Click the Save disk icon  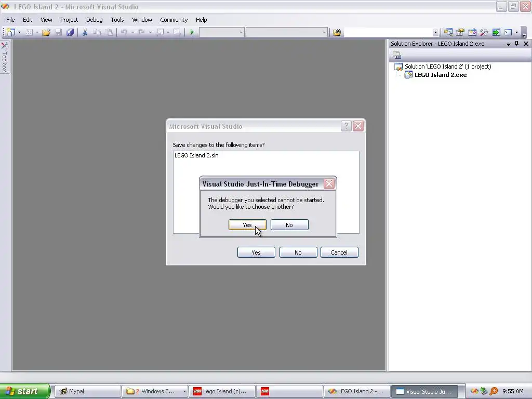click(x=58, y=32)
